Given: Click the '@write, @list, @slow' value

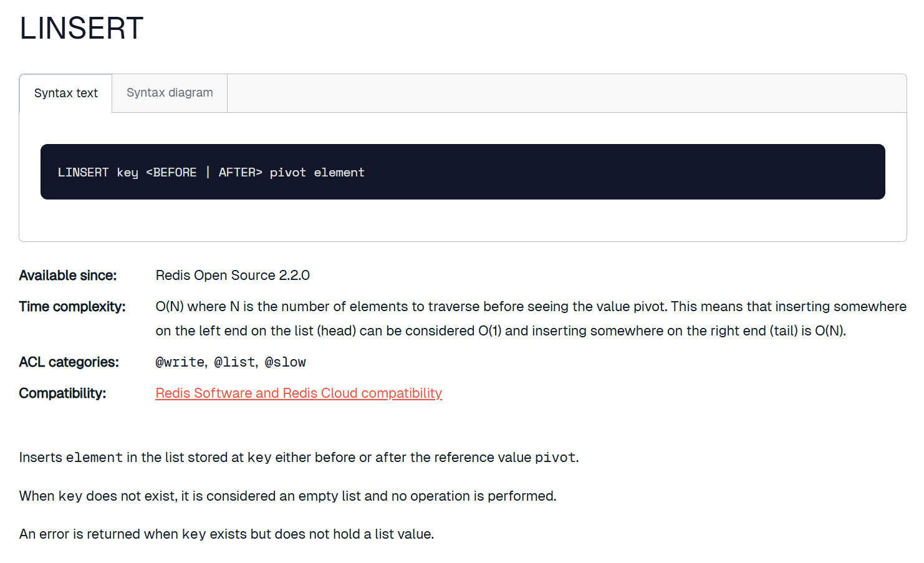Looking at the screenshot, I should 231,362.
